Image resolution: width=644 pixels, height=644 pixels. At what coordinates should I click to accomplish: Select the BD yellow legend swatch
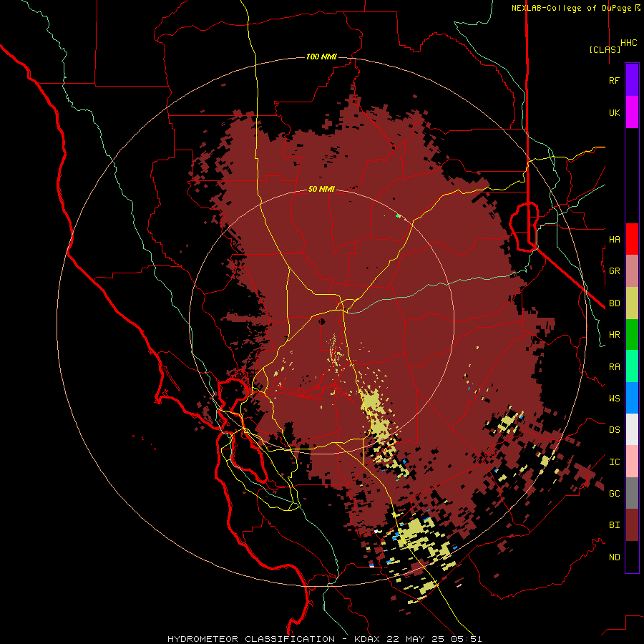pos(632,303)
